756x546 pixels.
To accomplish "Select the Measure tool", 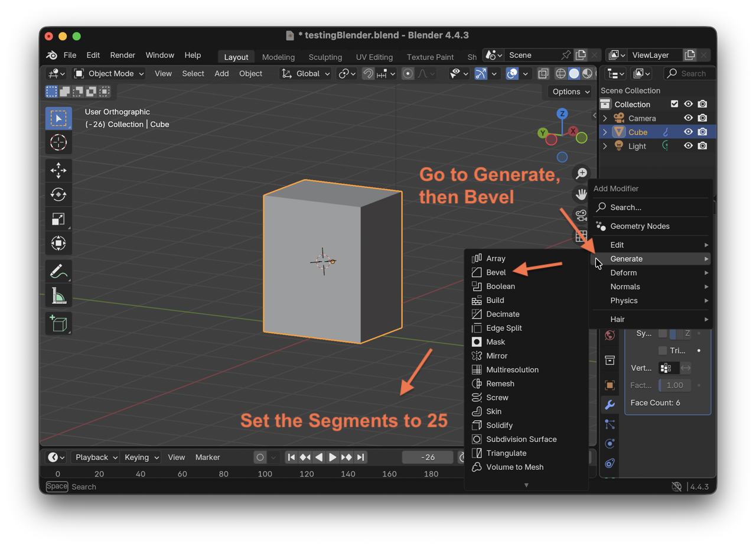I will coord(58,295).
